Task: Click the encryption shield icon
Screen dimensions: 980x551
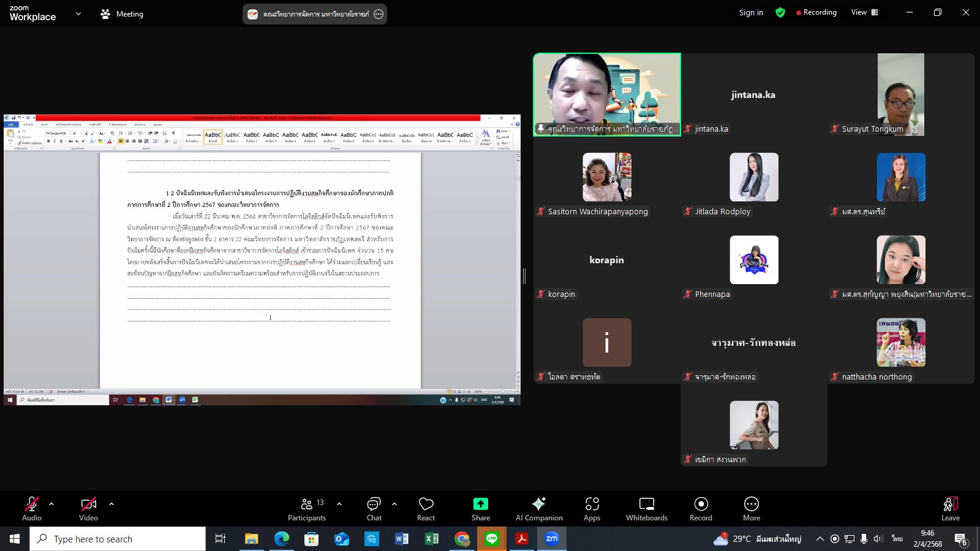Action: (780, 12)
